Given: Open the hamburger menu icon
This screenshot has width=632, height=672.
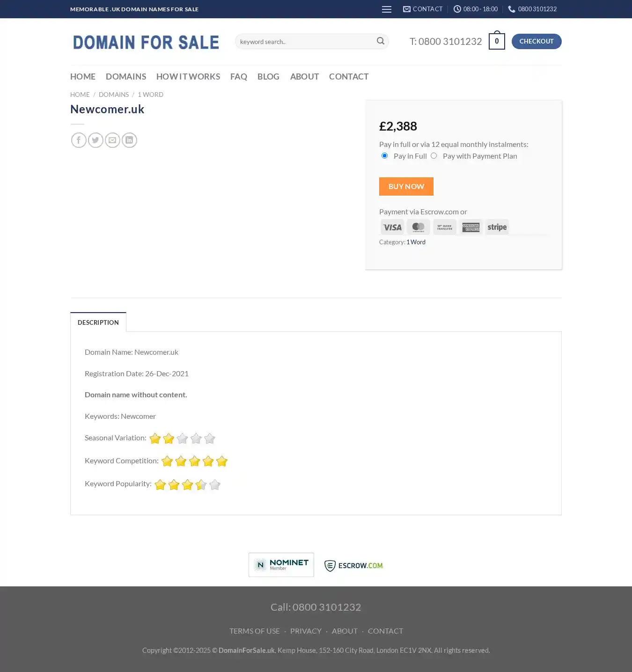Looking at the screenshot, I should (387, 9).
